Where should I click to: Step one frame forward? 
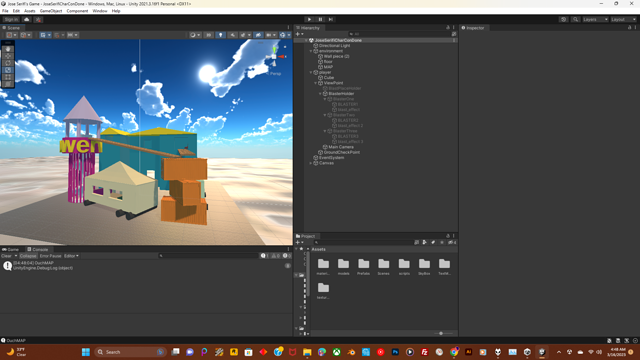click(x=331, y=19)
